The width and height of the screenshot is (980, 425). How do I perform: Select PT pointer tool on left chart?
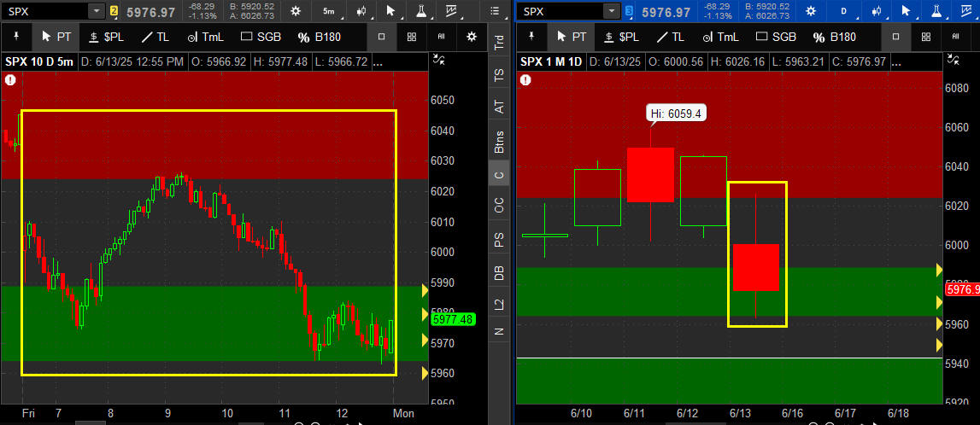[x=56, y=37]
